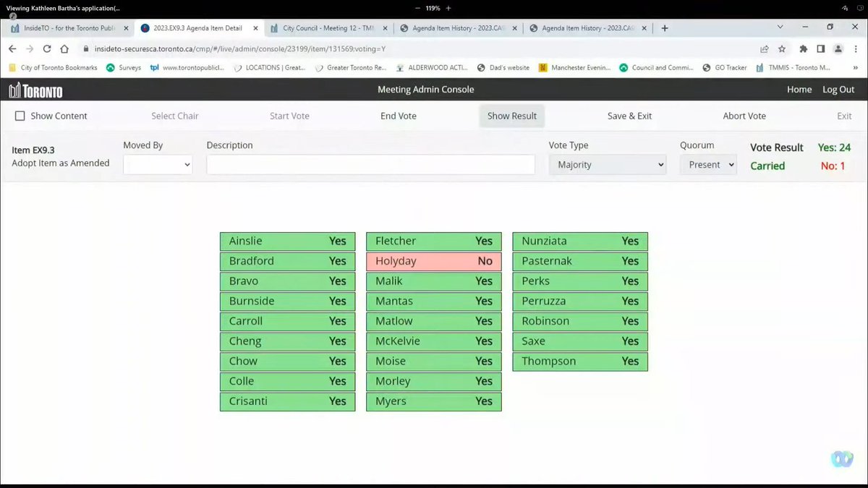
Task: Share this page using the share icon
Action: (765, 49)
